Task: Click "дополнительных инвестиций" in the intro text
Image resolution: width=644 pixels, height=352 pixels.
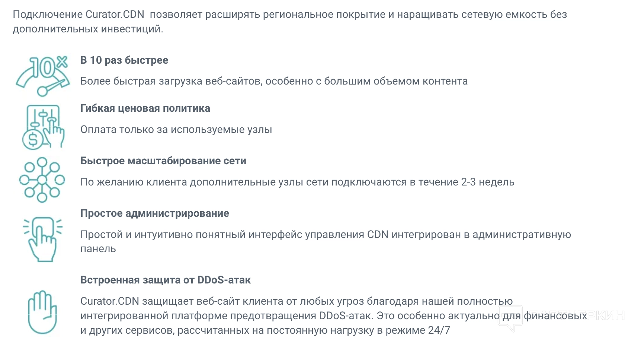Action: coord(87,29)
